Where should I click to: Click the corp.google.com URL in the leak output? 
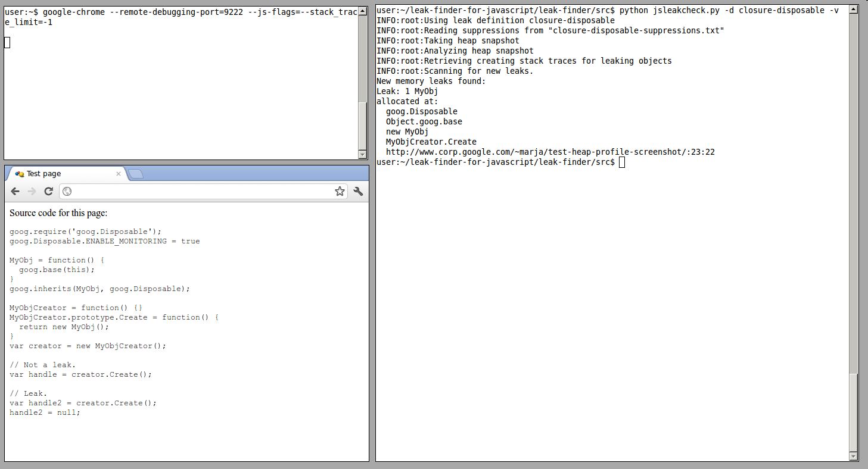click(x=550, y=152)
